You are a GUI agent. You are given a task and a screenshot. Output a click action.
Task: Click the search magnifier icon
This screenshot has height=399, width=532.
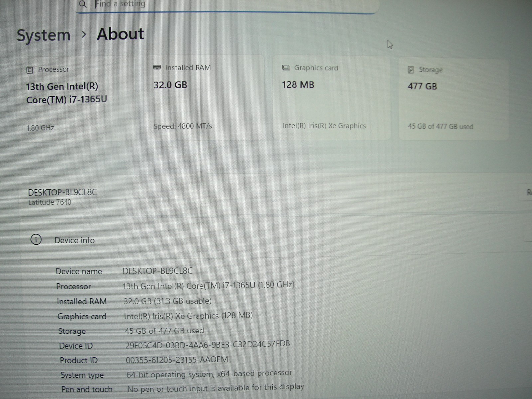point(83,4)
